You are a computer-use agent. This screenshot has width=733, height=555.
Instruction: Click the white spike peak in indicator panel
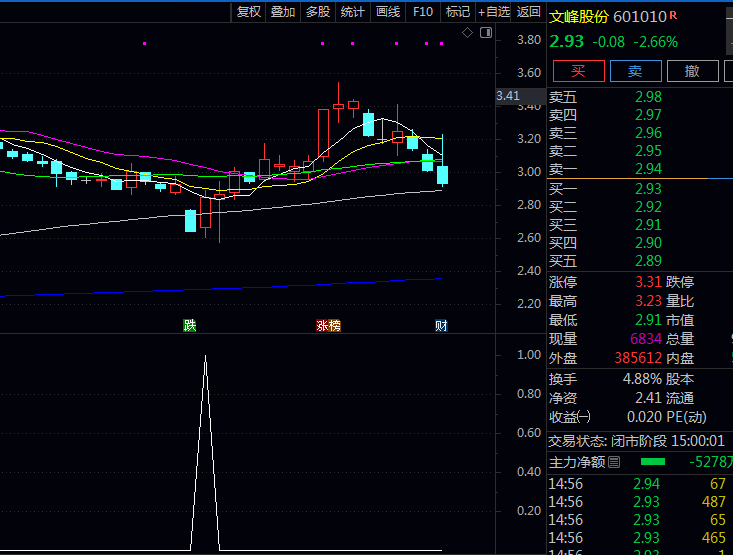click(205, 356)
